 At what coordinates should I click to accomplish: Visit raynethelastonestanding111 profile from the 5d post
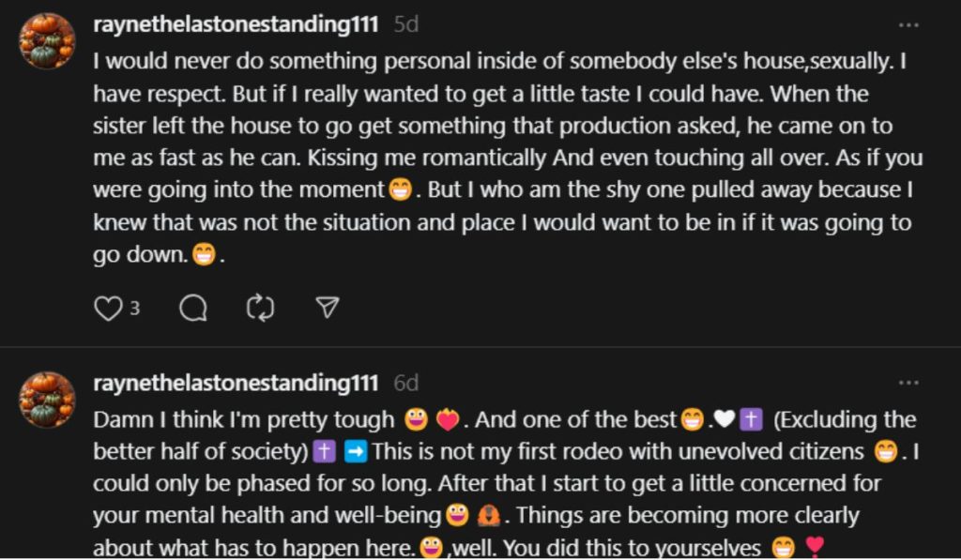[x=236, y=25]
